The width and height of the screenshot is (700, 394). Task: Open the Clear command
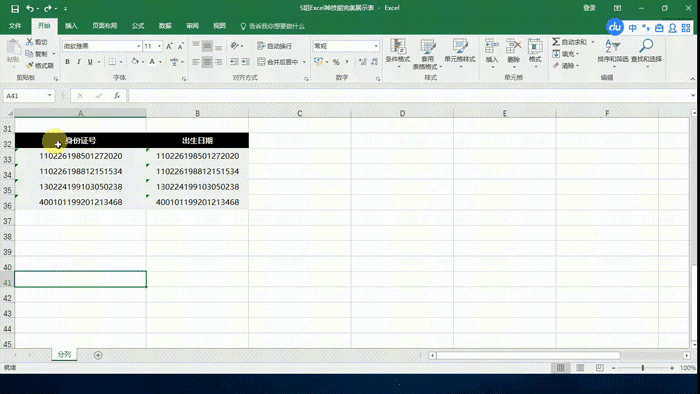pos(563,66)
